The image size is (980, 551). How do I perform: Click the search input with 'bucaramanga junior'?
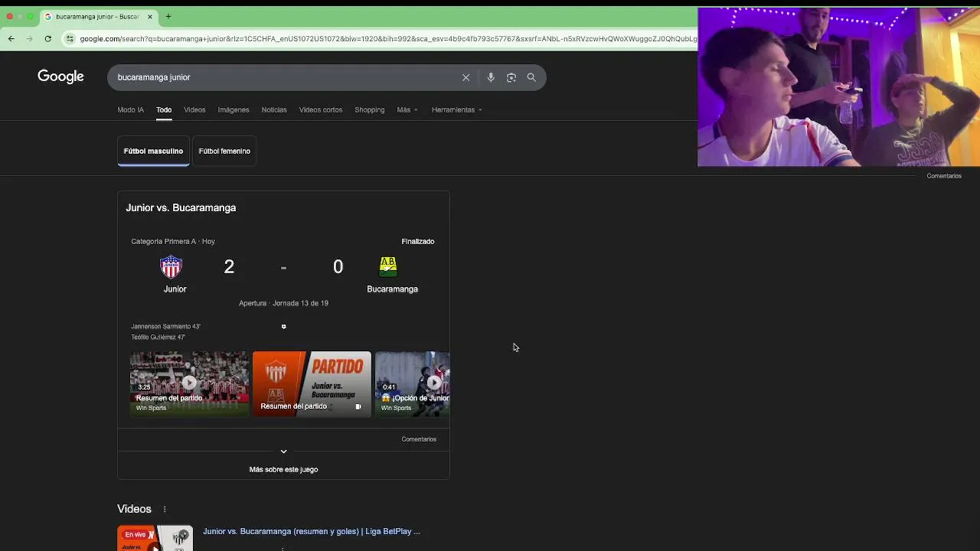(x=283, y=77)
